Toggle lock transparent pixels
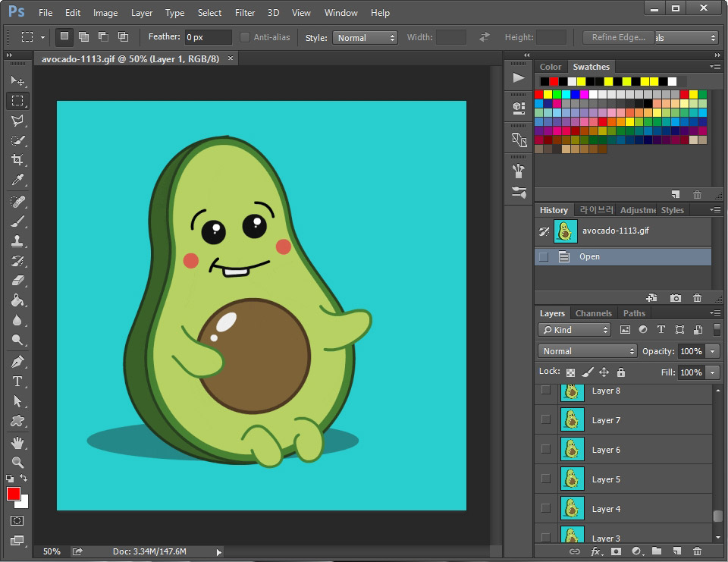This screenshot has height=562, width=728. point(570,372)
